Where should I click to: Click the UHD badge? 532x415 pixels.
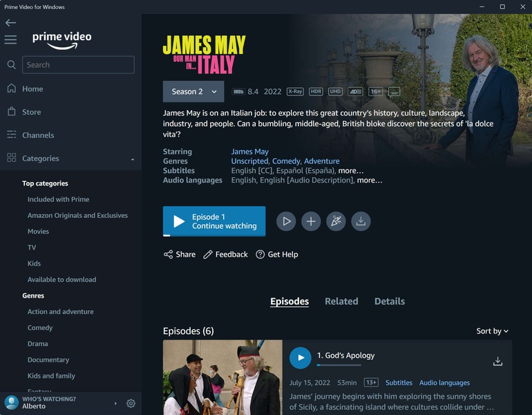(335, 91)
